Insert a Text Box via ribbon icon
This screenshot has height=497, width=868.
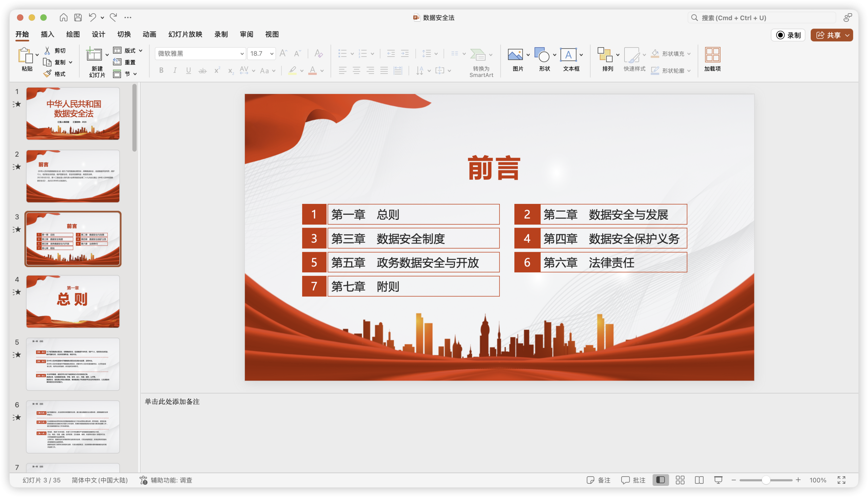point(568,55)
